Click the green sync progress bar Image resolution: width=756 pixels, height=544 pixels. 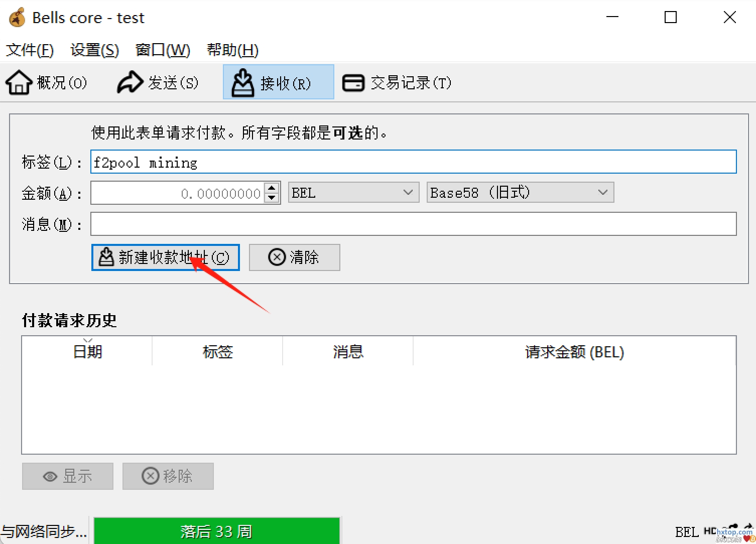coord(217,531)
